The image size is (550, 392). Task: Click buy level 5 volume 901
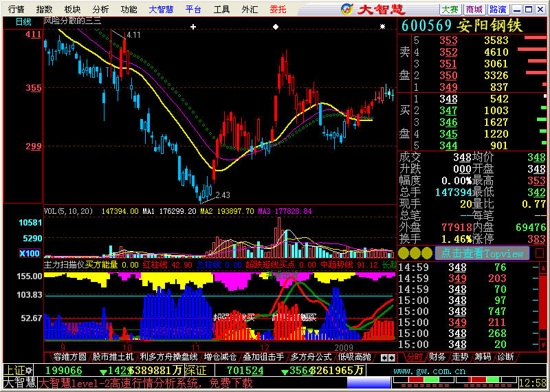[x=499, y=145]
